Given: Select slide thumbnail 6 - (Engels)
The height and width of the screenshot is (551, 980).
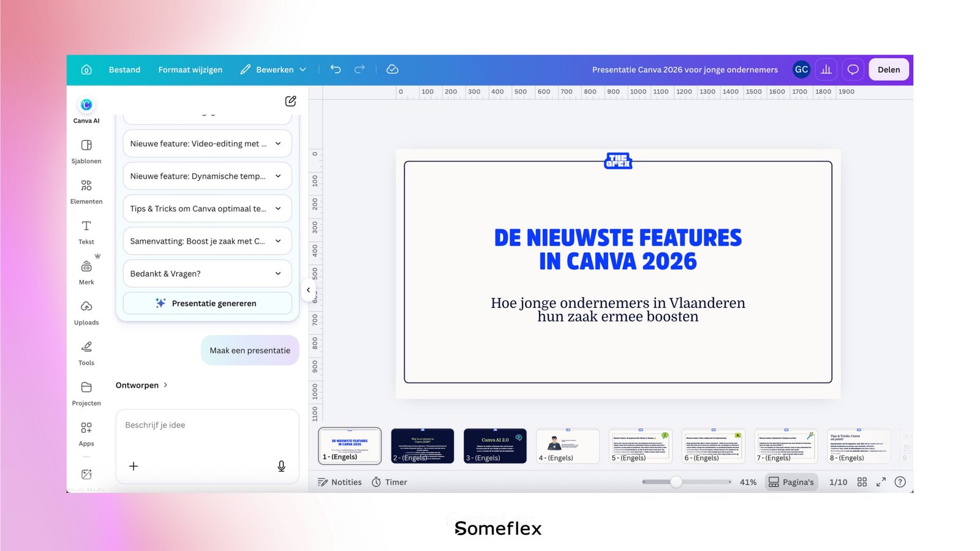Looking at the screenshot, I should tap(714, 446).
